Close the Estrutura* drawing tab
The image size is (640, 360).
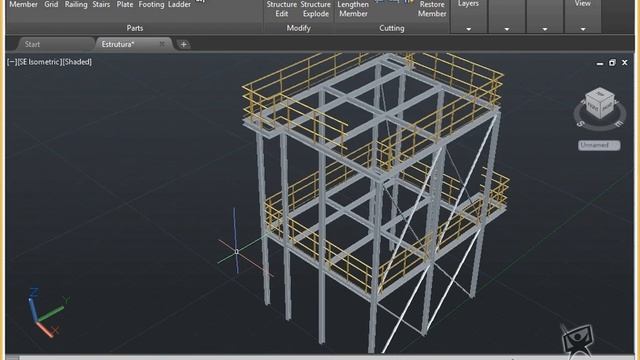tap(162, 44)
